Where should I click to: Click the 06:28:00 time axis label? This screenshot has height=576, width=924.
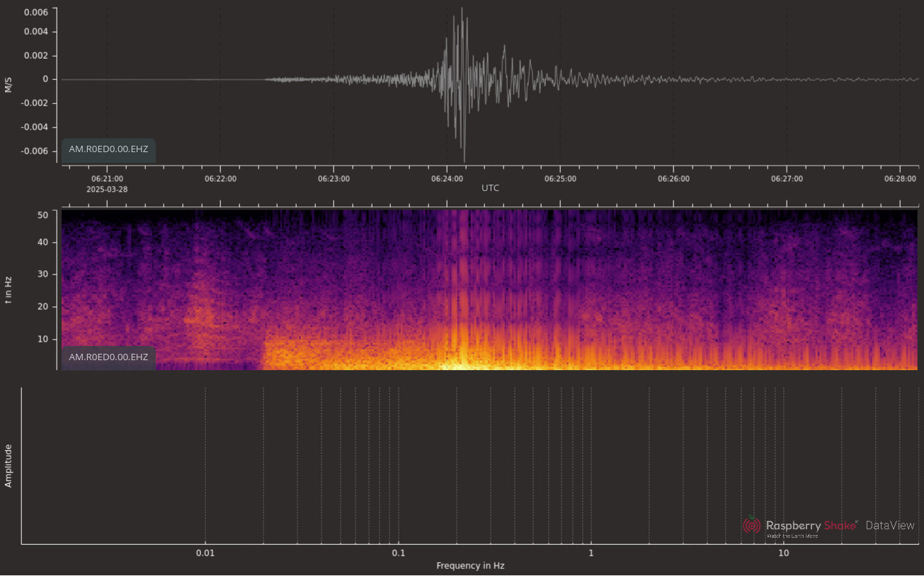pos(900,179)
